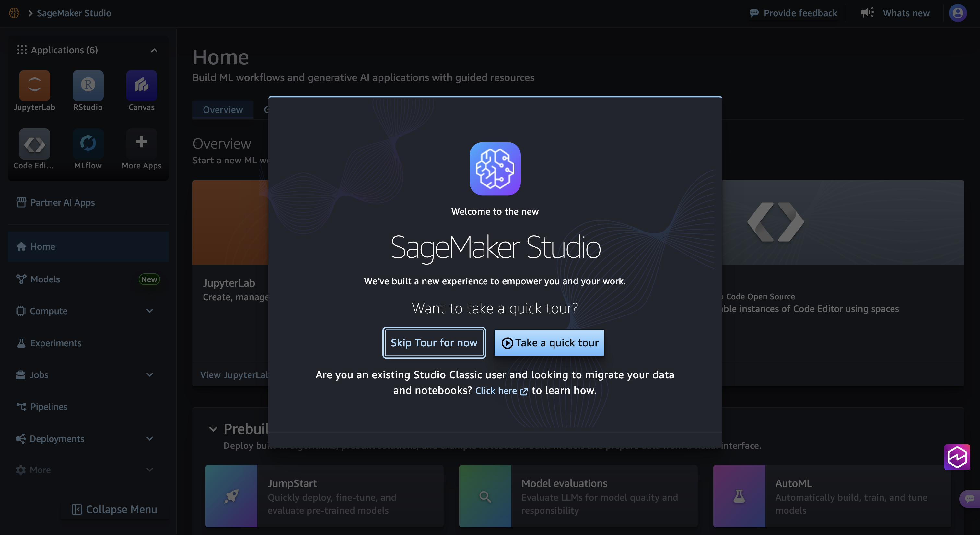
Task: Open the Canvas application icon
Action: (141, 86)
